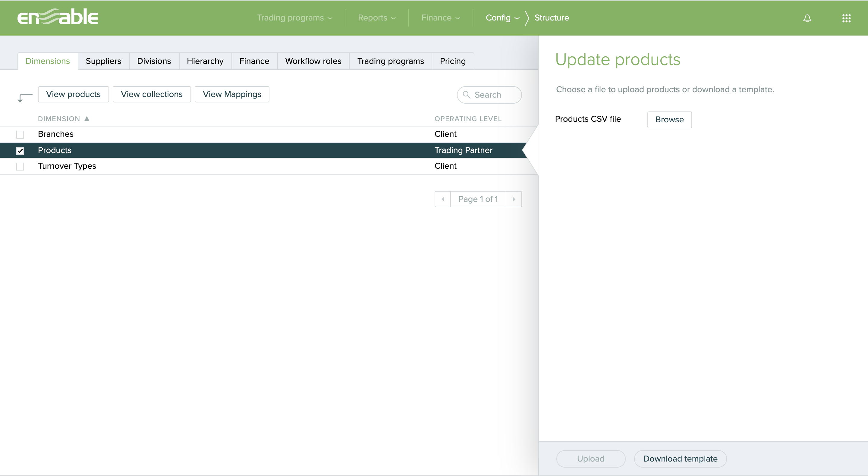Go to next page arrow
The height and width of the screenshot is (476, 868).
(514, 199)
